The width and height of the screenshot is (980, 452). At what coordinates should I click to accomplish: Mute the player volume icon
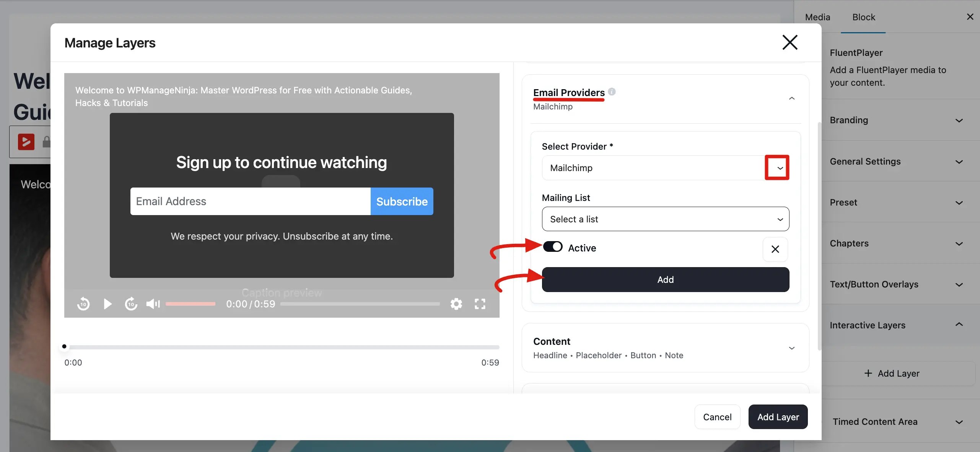pyautogui.click(x=153, y=304)
